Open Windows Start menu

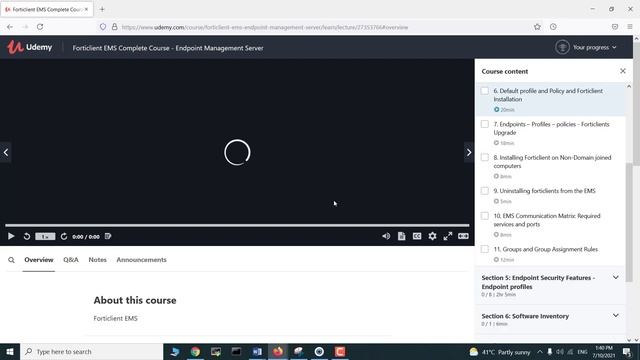pos(10,351)
